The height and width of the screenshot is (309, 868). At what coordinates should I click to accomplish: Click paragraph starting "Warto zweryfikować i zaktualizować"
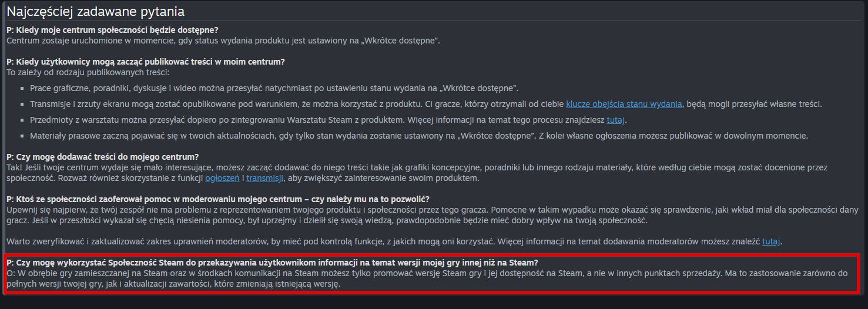pyautogui.click(x=395, y=241)
